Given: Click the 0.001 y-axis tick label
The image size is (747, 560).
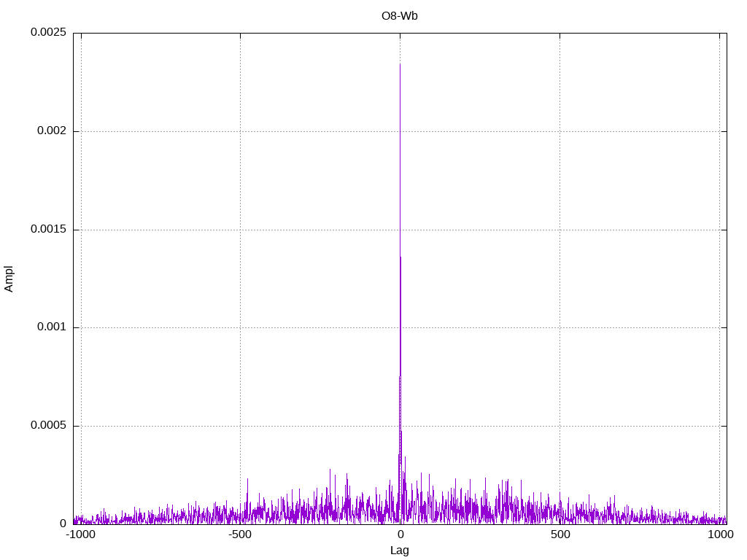Looking at the screenshot, I should click(51, 327).
